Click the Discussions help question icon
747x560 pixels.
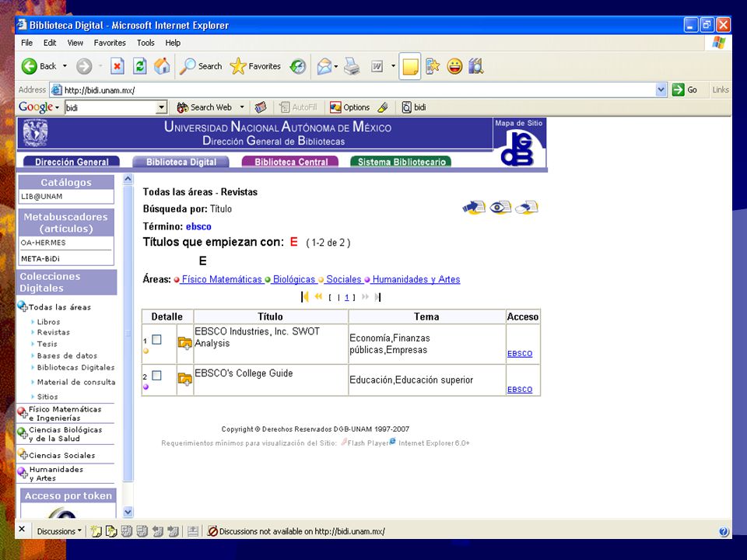pyautogui.click(x=724, y=532)
